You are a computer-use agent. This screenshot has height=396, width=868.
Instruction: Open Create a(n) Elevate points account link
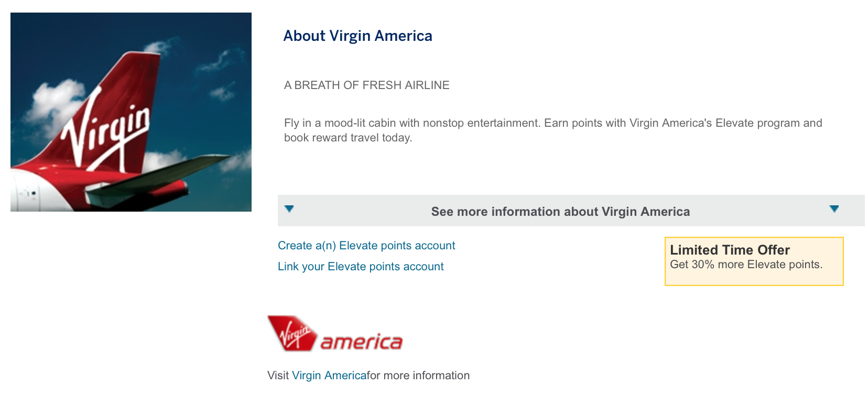click(x=366, y=246)
